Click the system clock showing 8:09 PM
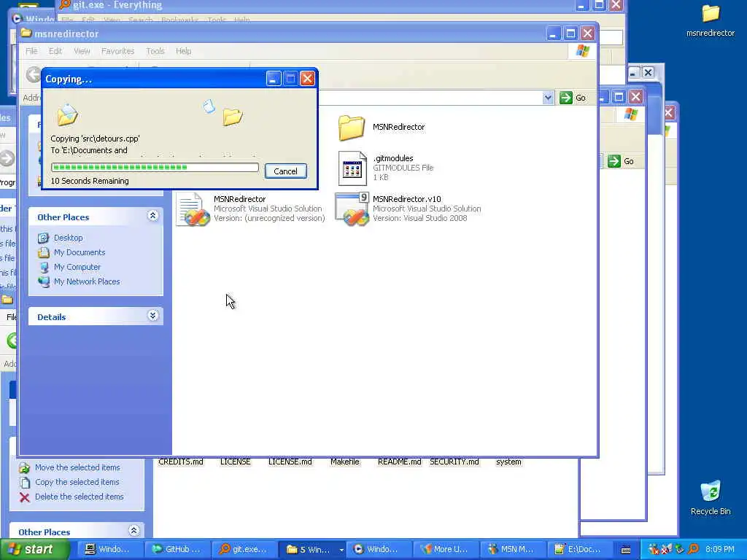The width and height of the screenshot is (747, 560). point(720,550)
